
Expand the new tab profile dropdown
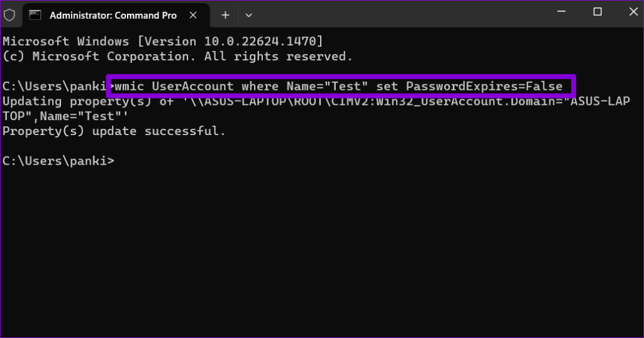click(x=248, y=15)
